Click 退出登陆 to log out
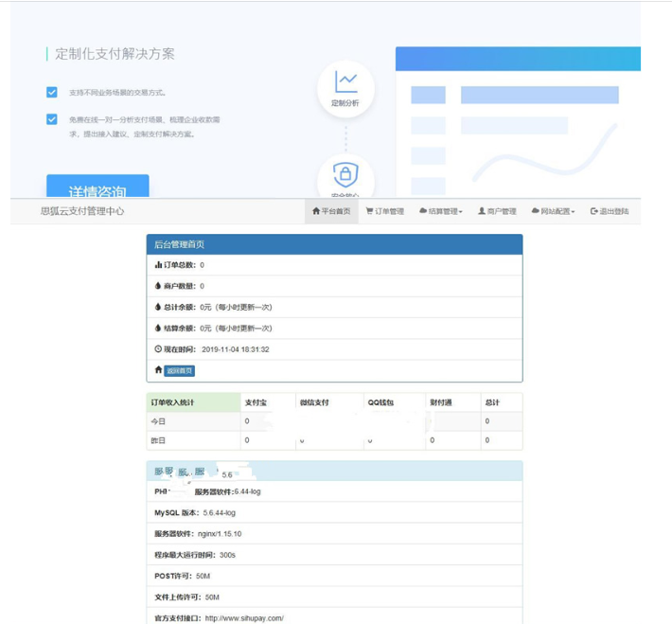 pos(609,212)
